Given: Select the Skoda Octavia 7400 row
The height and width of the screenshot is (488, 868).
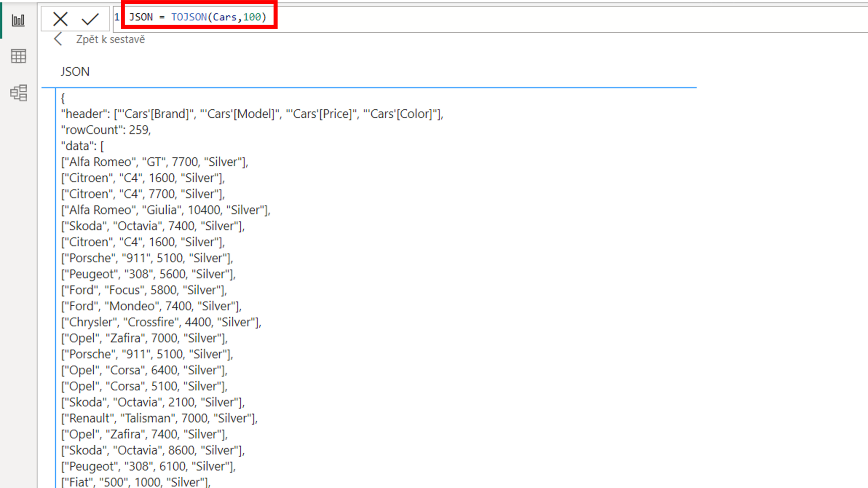Looking at the screenshot, I should 153,226.
